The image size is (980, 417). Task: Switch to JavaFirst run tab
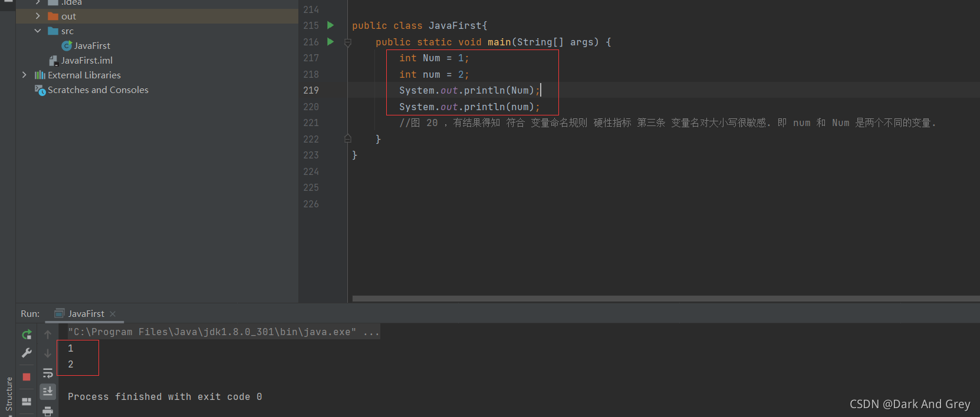point(86,313)
